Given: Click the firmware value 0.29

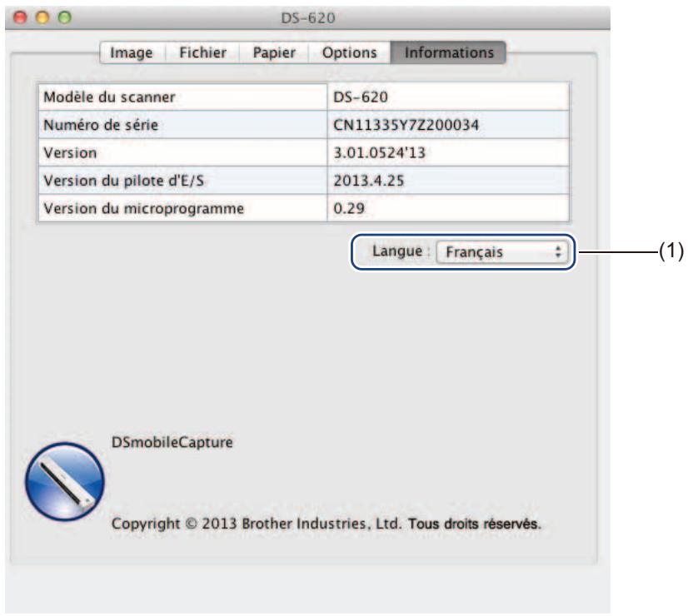Looking at the screenshot, I should pos(349,208).
